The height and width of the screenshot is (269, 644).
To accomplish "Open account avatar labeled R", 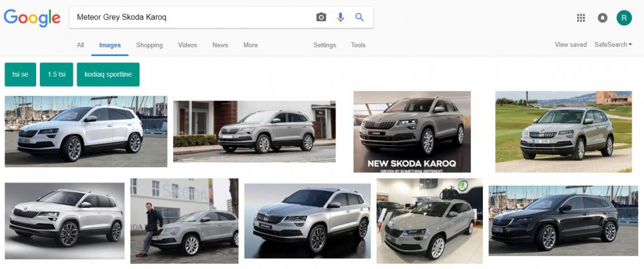I will point(624,17).
